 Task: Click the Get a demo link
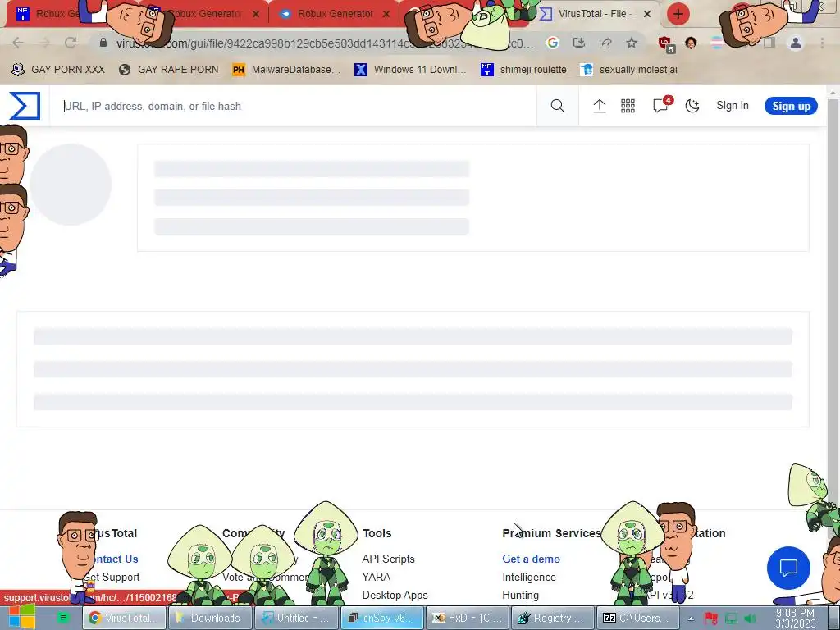531,559
